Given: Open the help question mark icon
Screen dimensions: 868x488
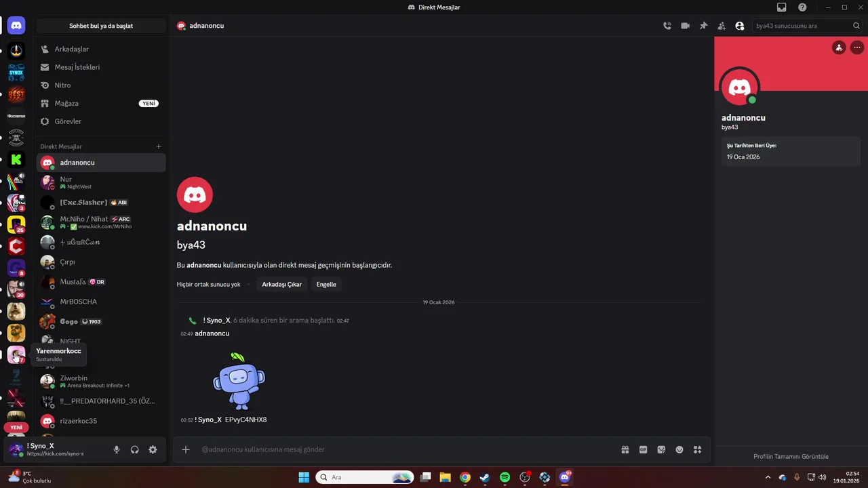Looking at the screenshot, I should (x=802, y=7).
